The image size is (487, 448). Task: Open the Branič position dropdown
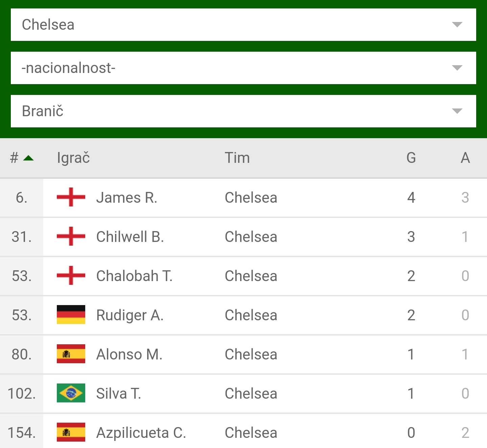(243, 111)
